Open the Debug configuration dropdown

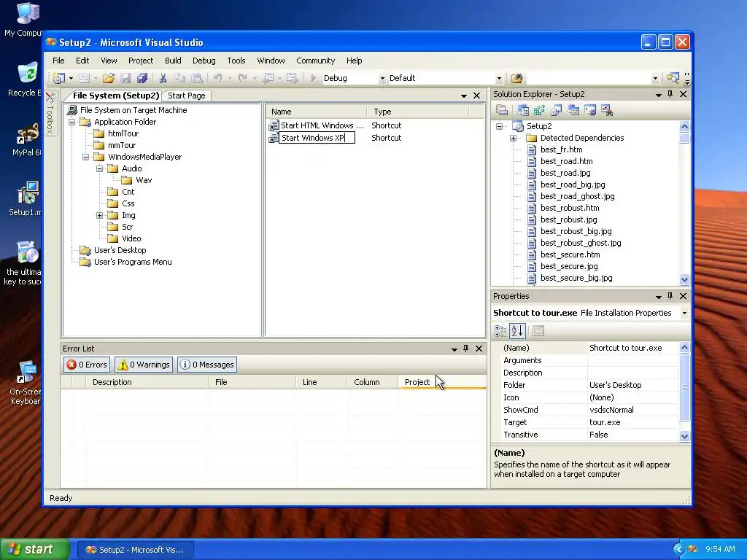(382, 79)
